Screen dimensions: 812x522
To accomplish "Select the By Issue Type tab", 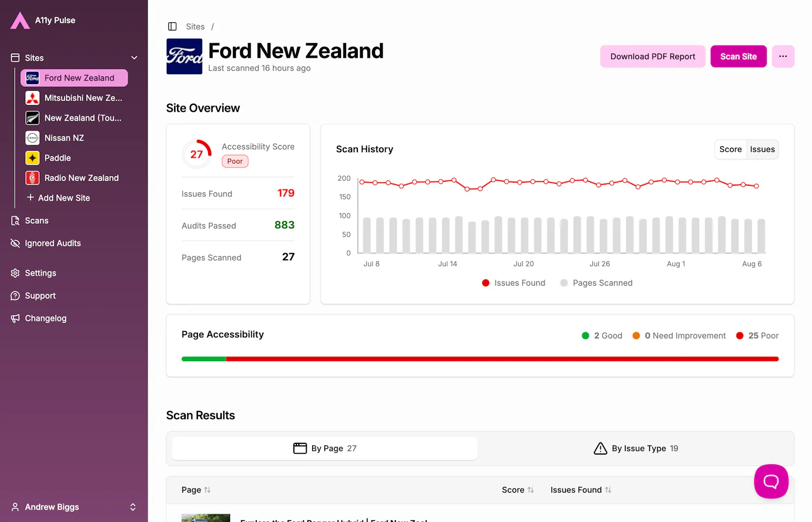I will (x=636, y=448).
